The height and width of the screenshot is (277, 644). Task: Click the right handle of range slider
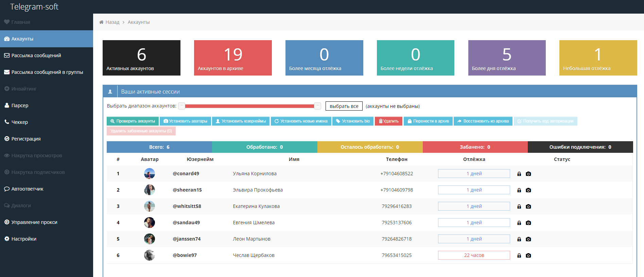(x=317, y=106)
